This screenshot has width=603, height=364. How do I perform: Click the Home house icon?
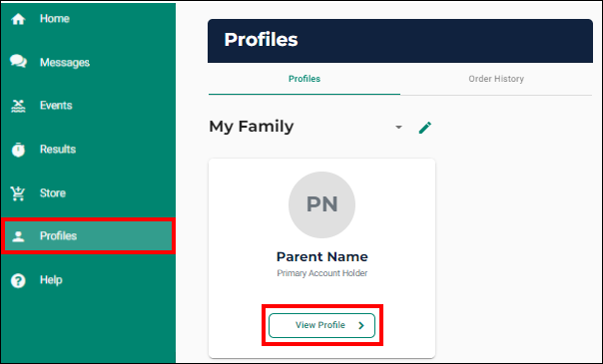click(x=18, y=19)
